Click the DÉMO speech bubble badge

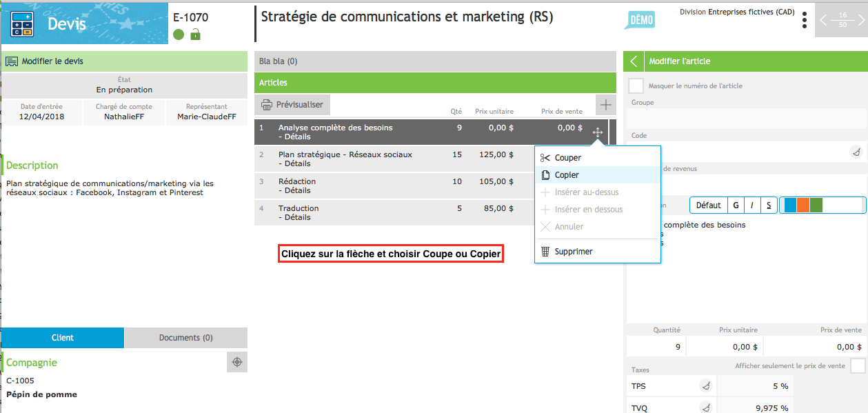coord(639,19)
